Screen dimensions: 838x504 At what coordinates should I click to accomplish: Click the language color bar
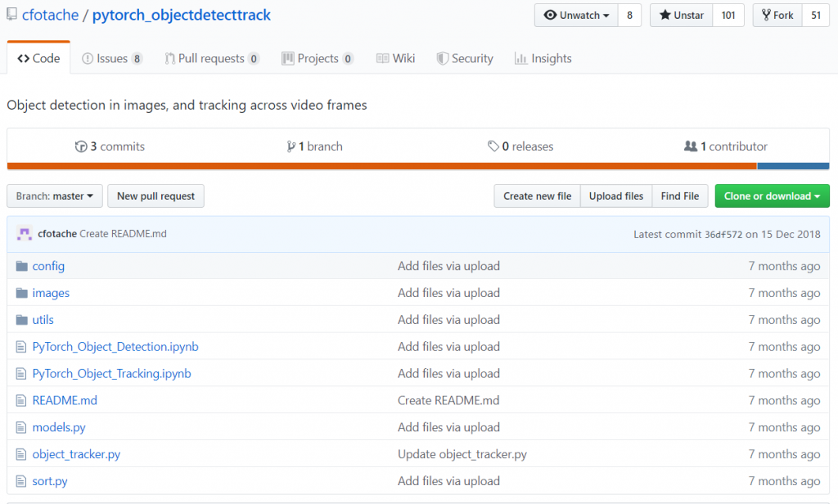[x=381, y=166]
